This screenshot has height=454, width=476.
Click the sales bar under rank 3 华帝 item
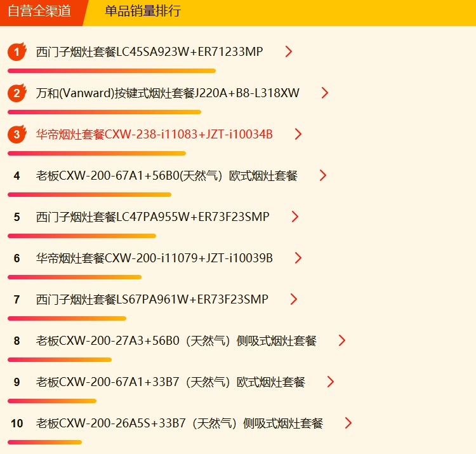coord(97,154)
